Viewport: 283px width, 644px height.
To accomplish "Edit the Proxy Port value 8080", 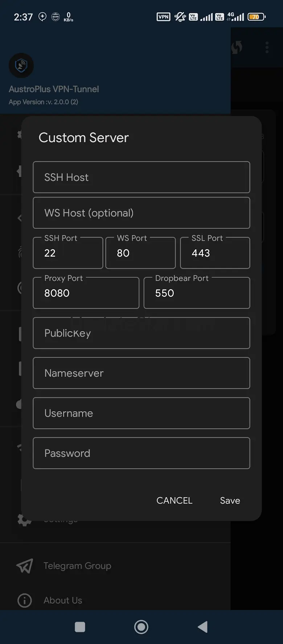I will [86, 293].
